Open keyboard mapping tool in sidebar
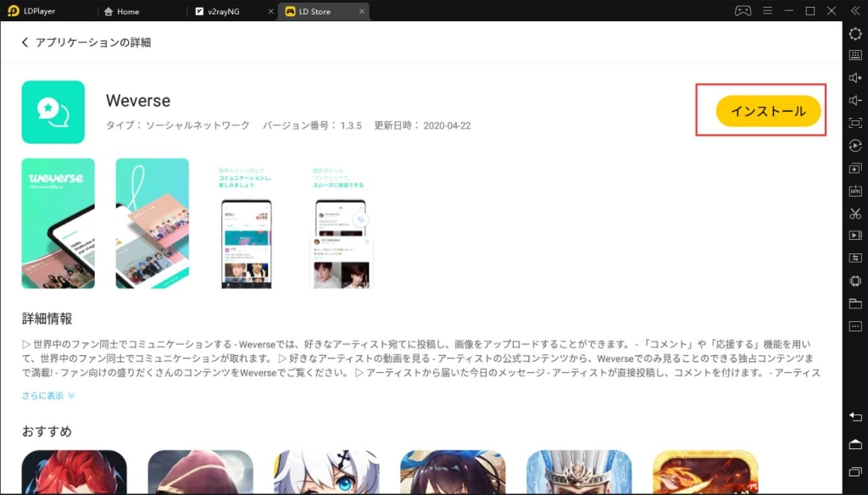 (x=855, y=55)
